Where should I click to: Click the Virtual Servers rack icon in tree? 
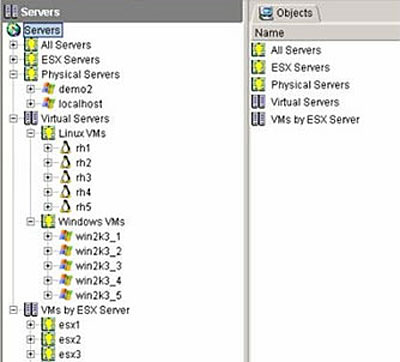click(31, 118)
